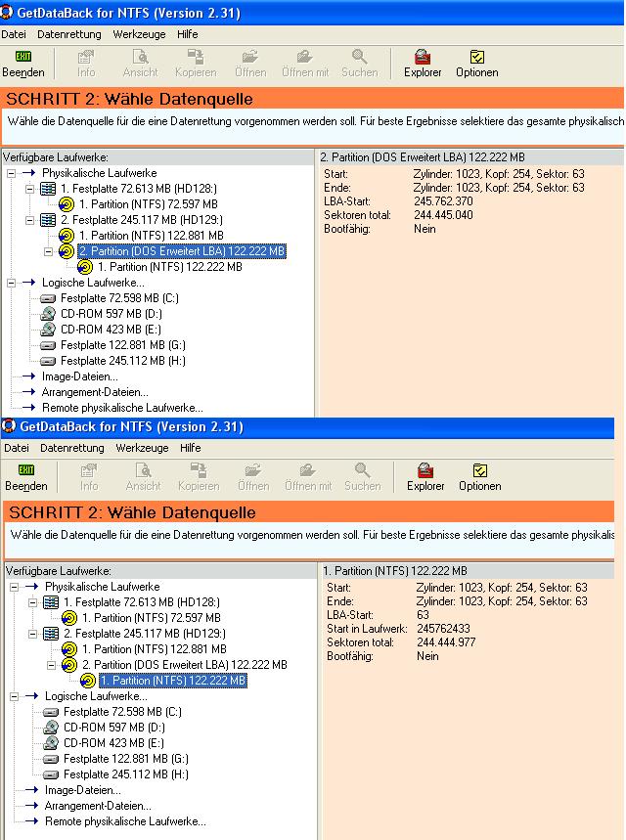Open Werkzeuge menu in bottom window

tap(142, 448)
